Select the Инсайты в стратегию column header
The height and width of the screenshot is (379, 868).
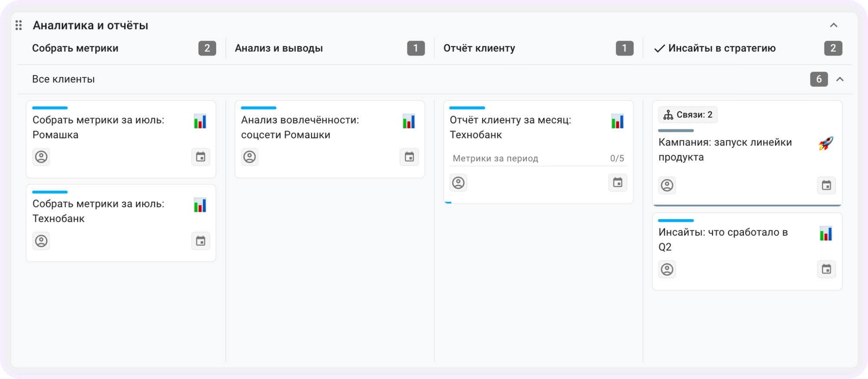coord(722,48)
